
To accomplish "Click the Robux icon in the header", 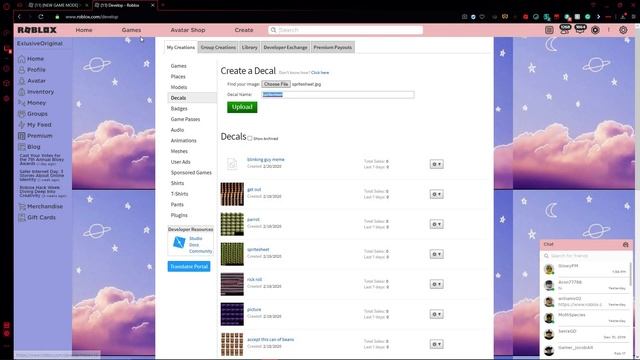I will tap(595, 30).
